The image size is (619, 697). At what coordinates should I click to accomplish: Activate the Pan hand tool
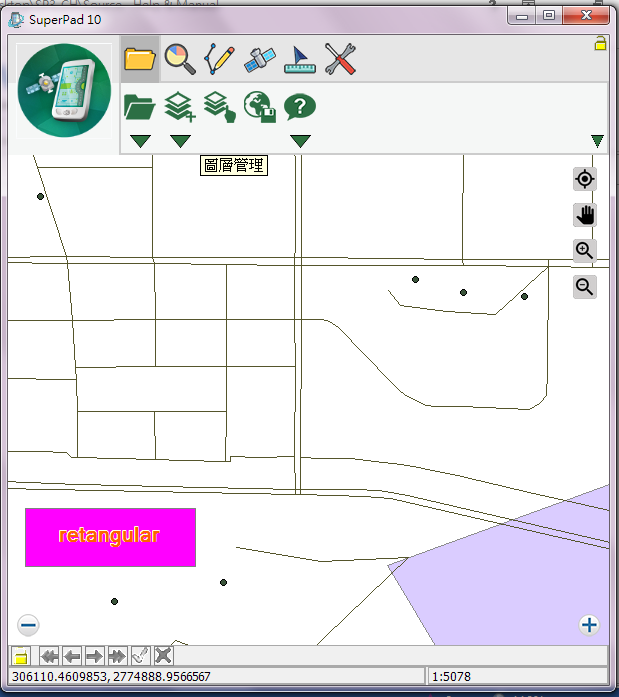tap(585, 215)
